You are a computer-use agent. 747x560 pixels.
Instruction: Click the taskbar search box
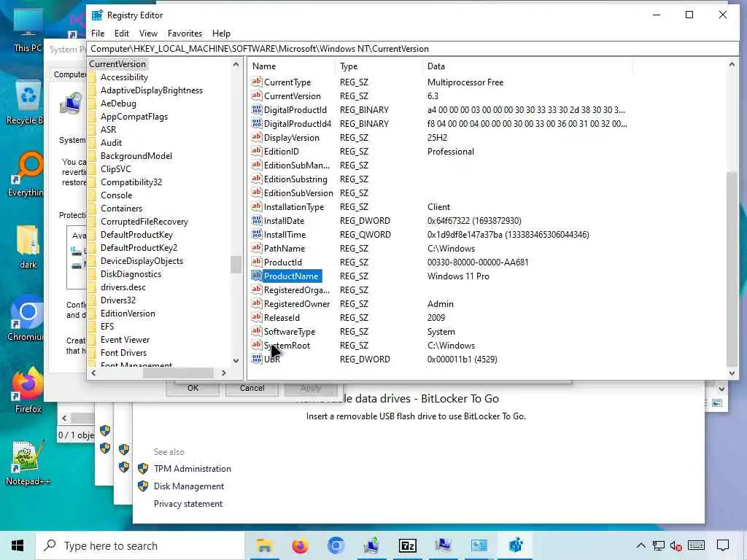coord(140,545)
